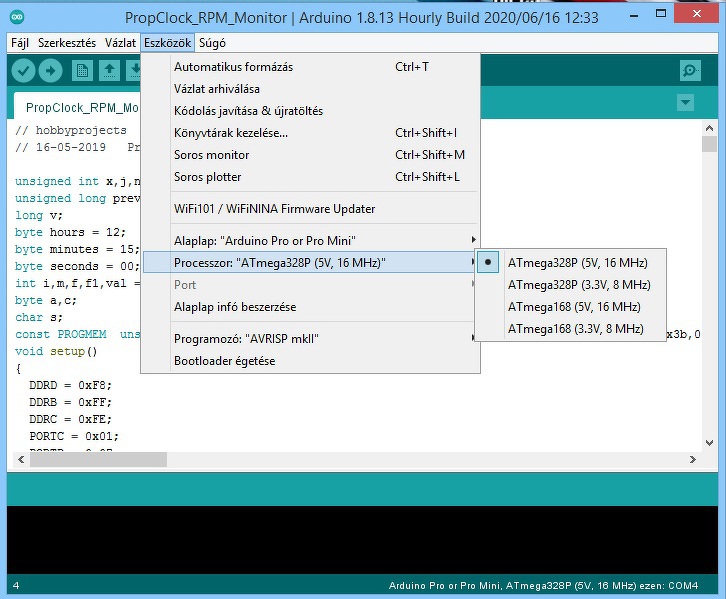This screenshot has width=726, height=599.
Task: Open Serial Monitor magnifier icon
Action: 690,71
